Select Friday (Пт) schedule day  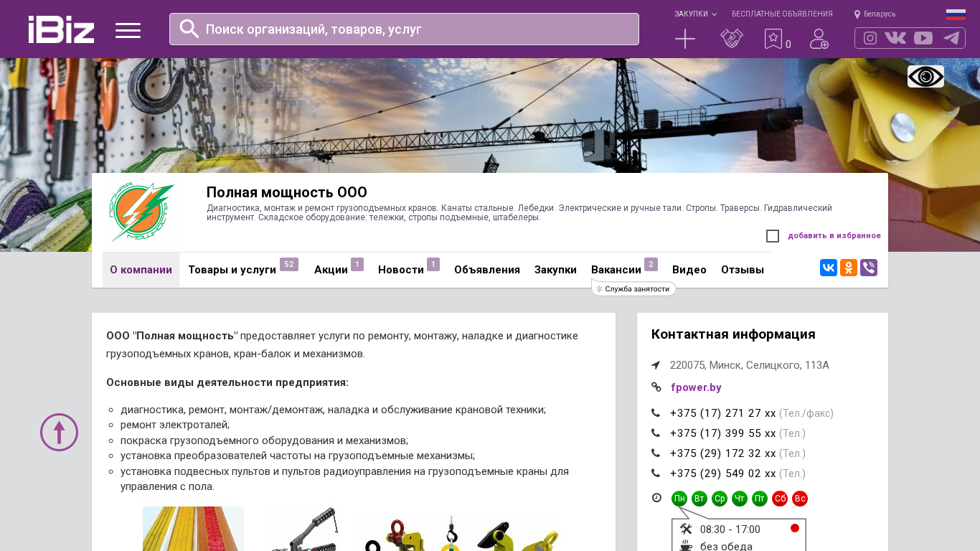click(x=760, y=499)
